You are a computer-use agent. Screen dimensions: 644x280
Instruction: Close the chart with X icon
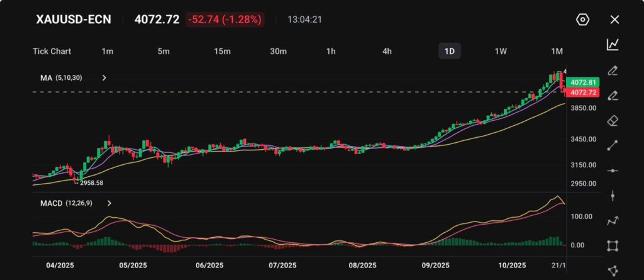click(x=615, y=20)
